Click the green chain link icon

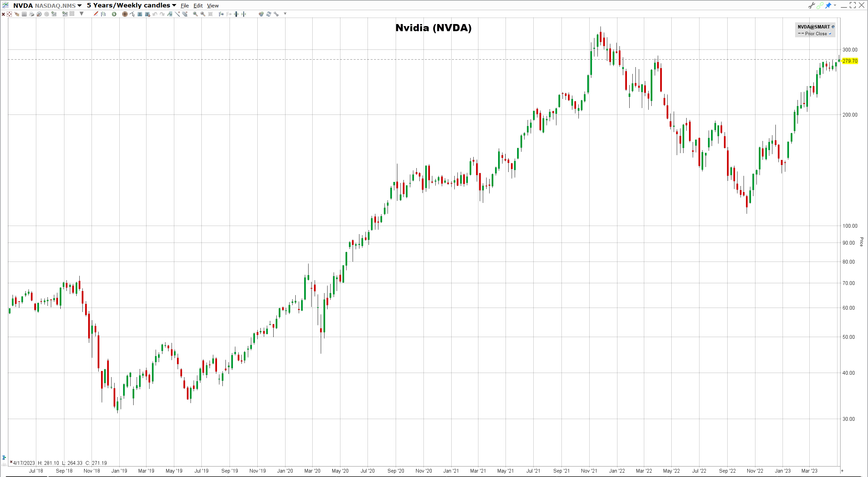pos(820,5)
